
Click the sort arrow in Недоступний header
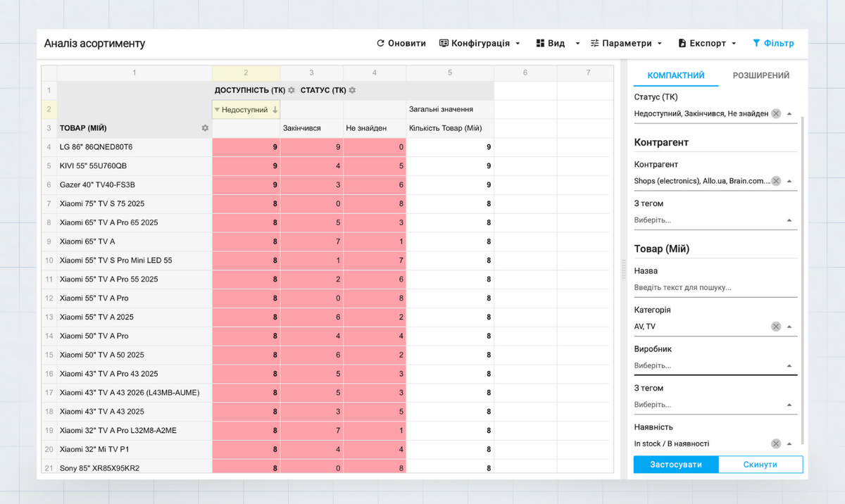tap(275, 110)
